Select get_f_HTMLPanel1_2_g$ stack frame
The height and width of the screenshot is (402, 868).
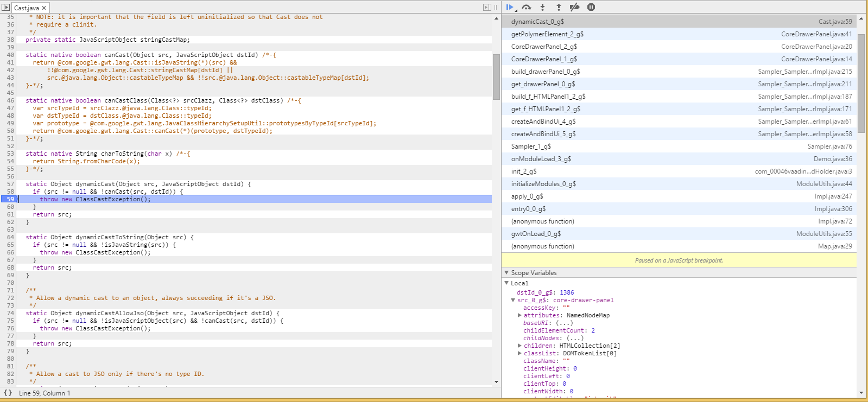pyautogui.click(x=679, y=109)
